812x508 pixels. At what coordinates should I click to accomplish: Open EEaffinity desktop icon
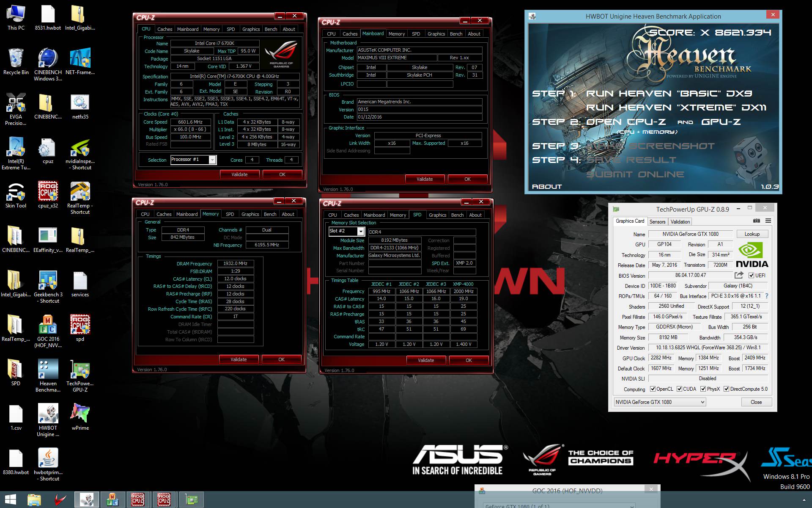(x=48, y=240)
